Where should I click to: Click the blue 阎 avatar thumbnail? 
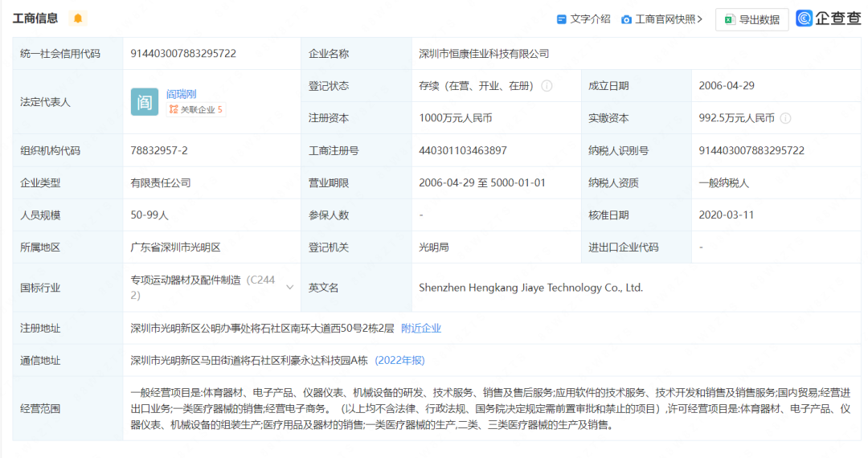click(145, 102)
